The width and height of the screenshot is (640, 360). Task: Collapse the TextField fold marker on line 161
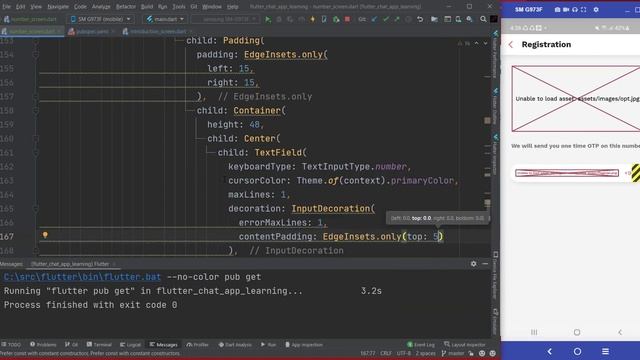[36, 153]
